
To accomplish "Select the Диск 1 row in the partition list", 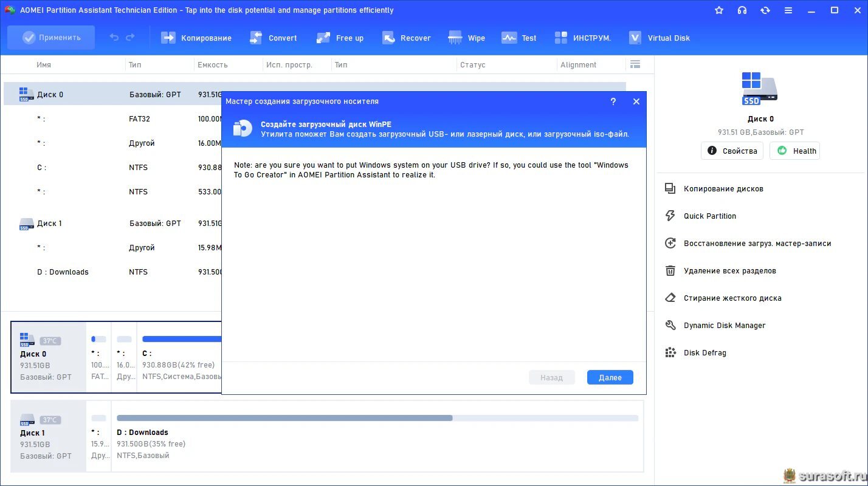I will click(112, 223).
